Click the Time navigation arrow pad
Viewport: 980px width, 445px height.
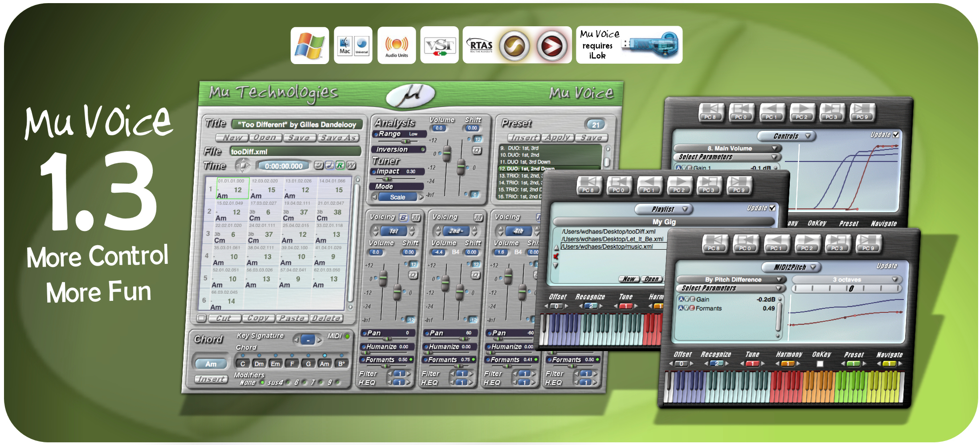click(x=243, y=166)
